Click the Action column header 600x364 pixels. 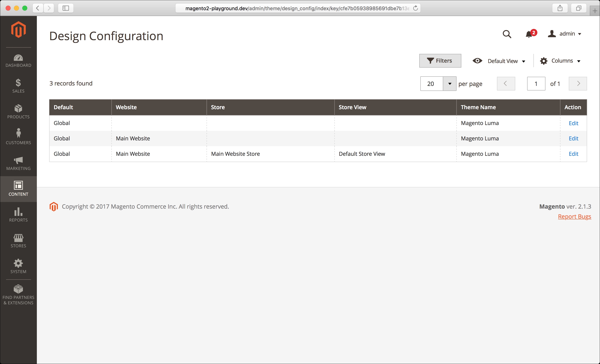click(x=574, y=107)
